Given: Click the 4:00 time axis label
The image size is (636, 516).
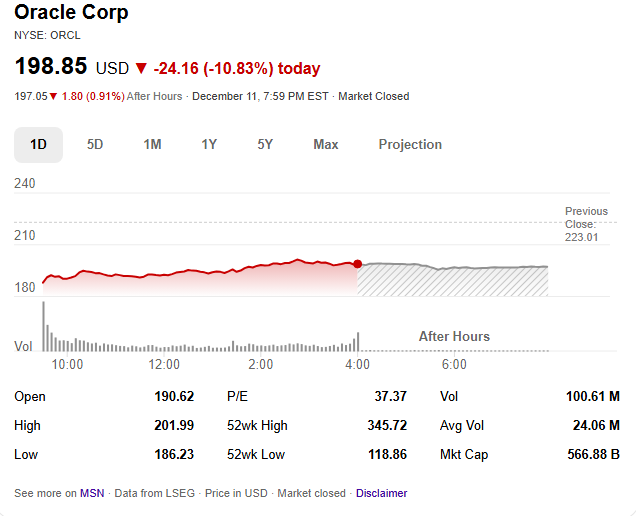Looking at the screenshot, I should pos(357,364).
